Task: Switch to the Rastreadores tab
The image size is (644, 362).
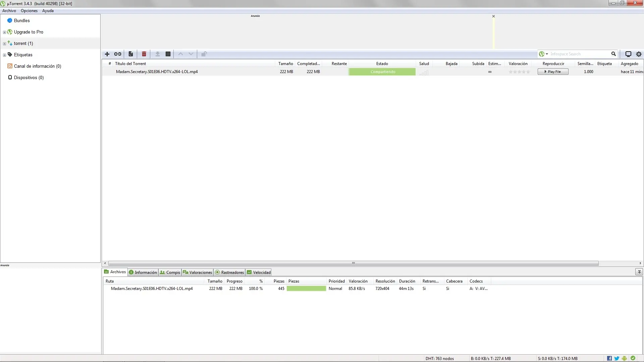Action: coord(229,272)
